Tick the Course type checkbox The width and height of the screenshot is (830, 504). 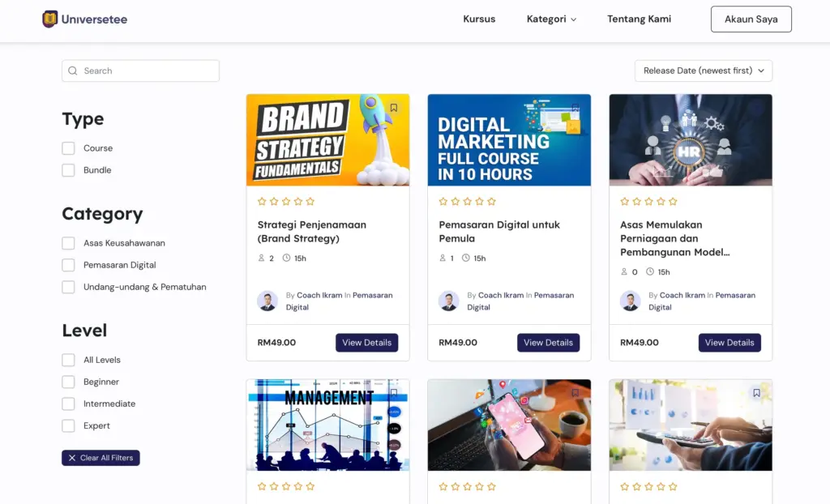[x=69, y=148]
